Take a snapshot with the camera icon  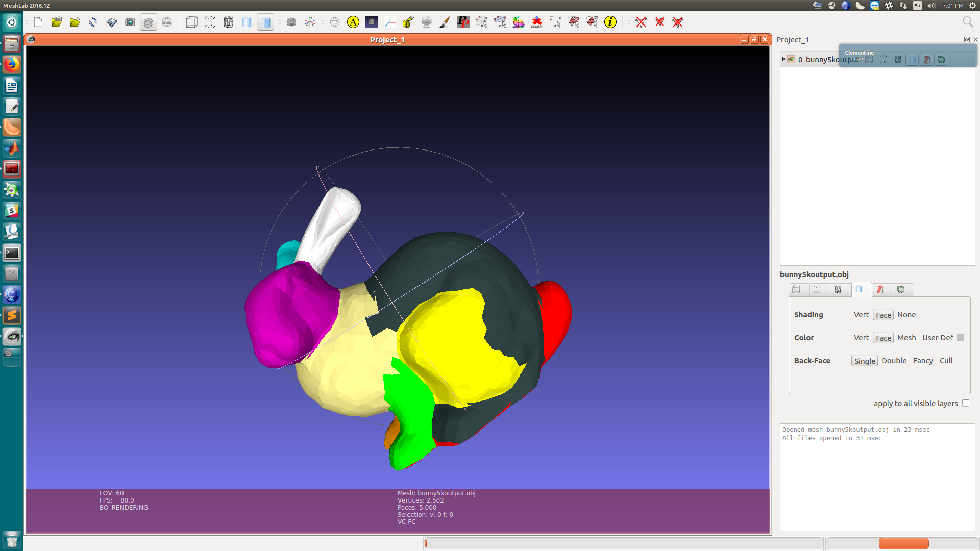pos(130,22)
